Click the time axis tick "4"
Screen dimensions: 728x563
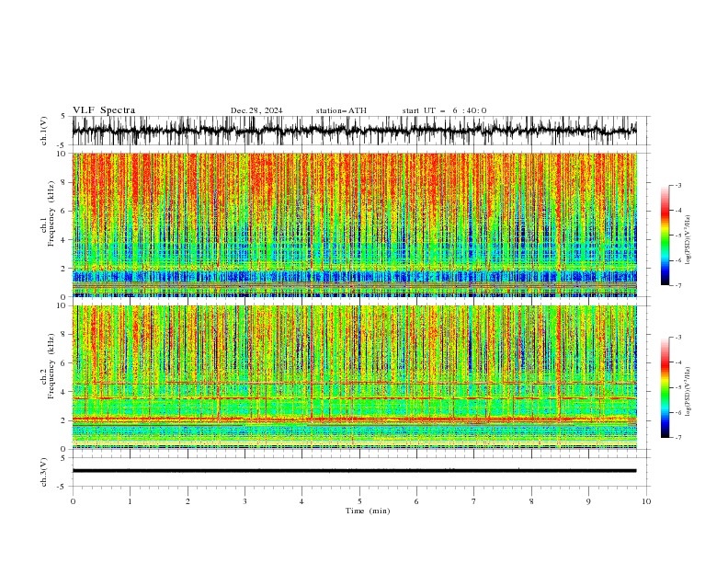302,501
